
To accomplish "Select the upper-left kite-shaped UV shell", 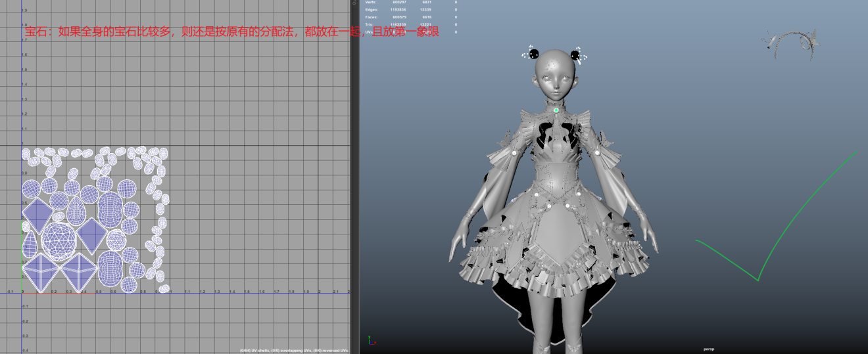I will coord(38,213).
